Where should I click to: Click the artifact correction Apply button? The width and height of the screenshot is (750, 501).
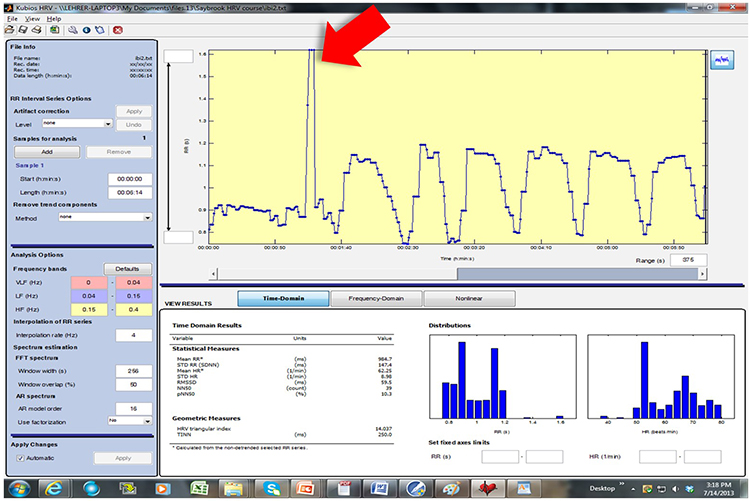134,111
